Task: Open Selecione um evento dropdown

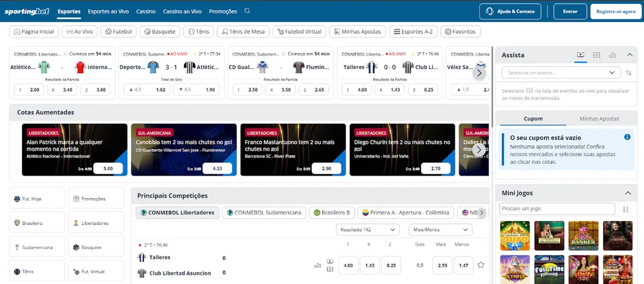Action: [x=561, y=72]
